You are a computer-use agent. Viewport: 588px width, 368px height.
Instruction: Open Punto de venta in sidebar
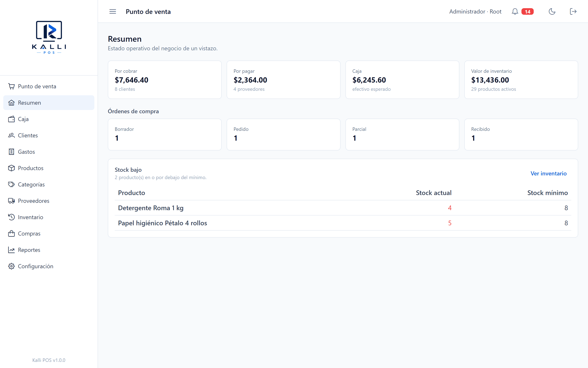(49, 86)
